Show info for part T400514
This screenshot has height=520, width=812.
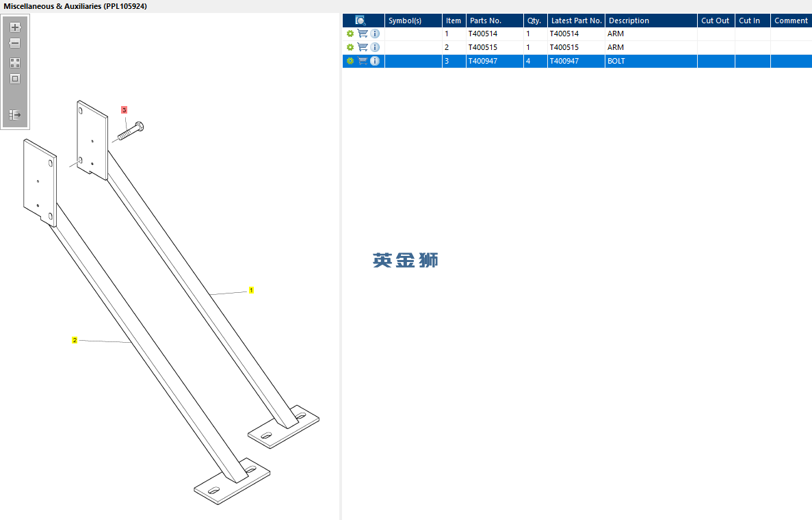tap(375, 34)
